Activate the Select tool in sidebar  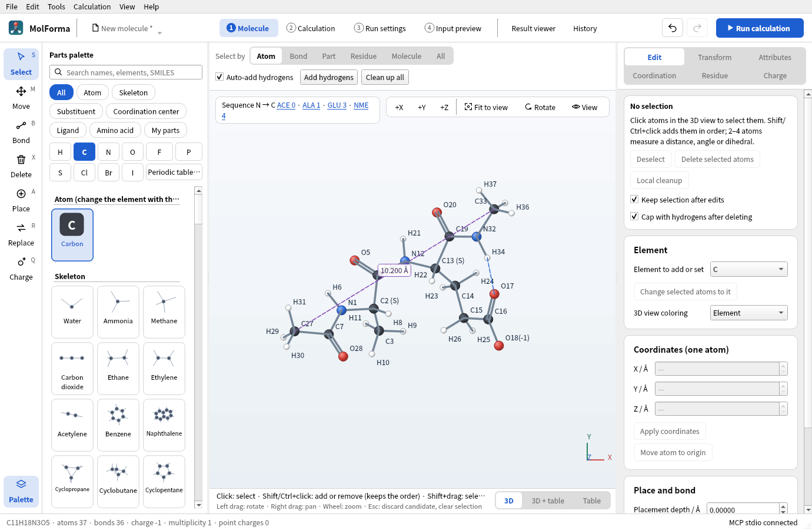tap(21, 64)
